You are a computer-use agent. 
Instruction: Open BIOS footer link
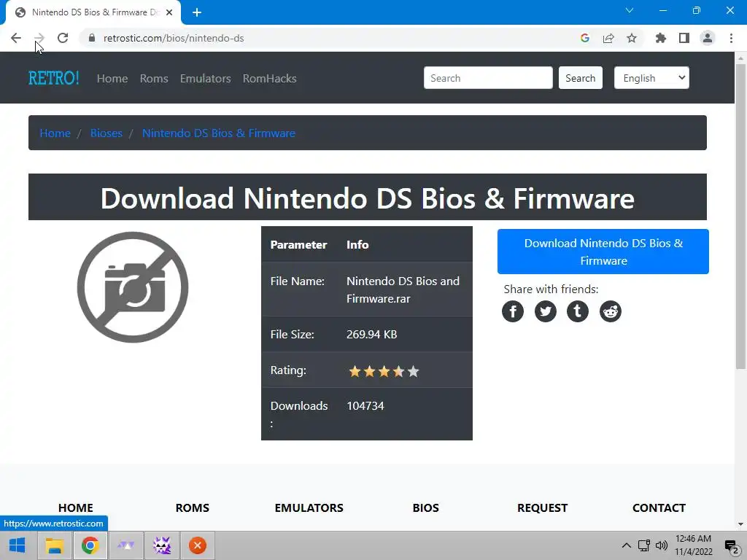[426, 507]
